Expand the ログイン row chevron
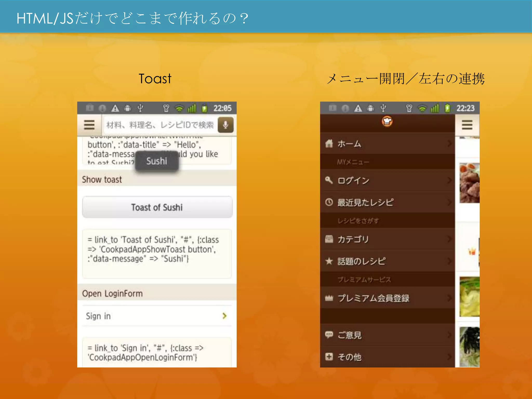The width and height of the screenshot is (532, 399). (450, 180)
